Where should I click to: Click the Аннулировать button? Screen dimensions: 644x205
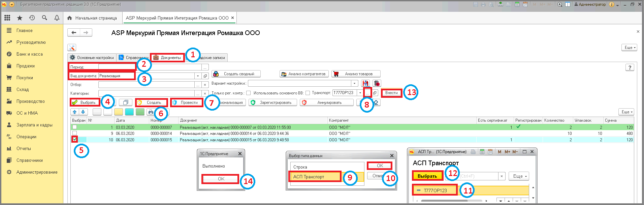coord(327,102)
